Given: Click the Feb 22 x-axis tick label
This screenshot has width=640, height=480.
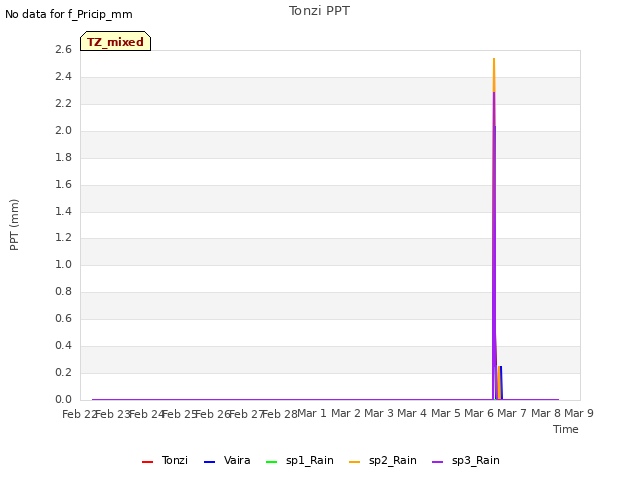Looking at the screenshot, I should tap(78, 414).
